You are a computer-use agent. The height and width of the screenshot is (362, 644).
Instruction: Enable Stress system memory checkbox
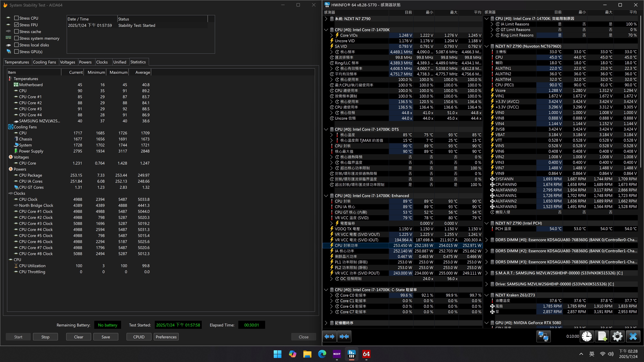point(16,38)
